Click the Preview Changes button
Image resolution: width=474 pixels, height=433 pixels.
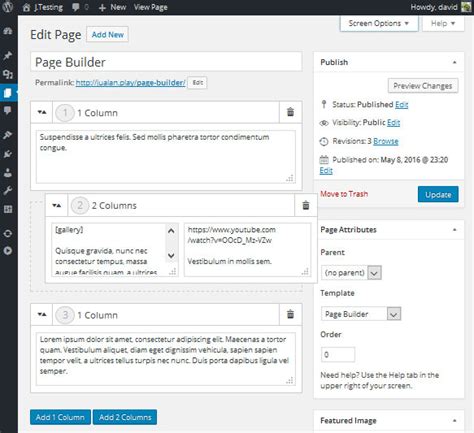point(423,86)
